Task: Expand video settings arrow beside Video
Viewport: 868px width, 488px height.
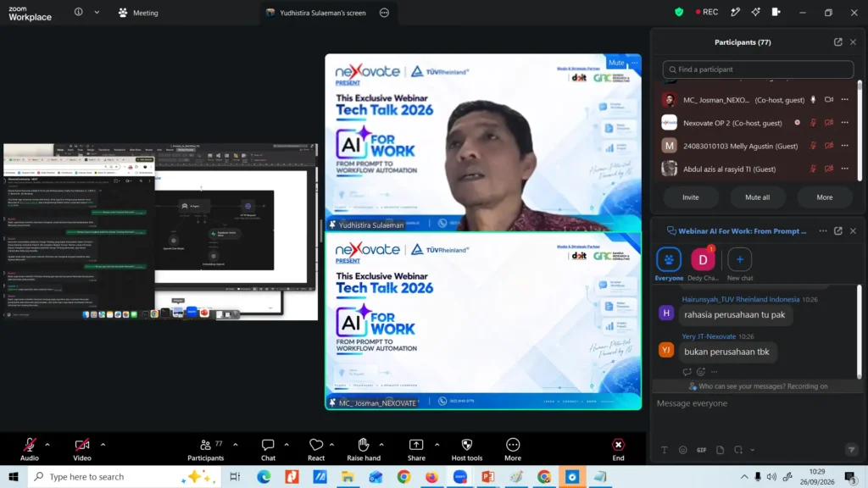Action: click(103, 444)
